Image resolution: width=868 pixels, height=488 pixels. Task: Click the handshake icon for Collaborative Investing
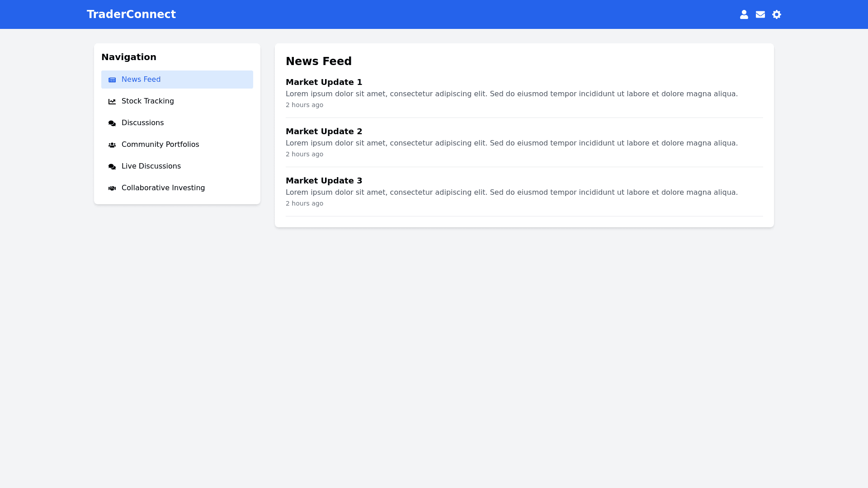point(112,188)
